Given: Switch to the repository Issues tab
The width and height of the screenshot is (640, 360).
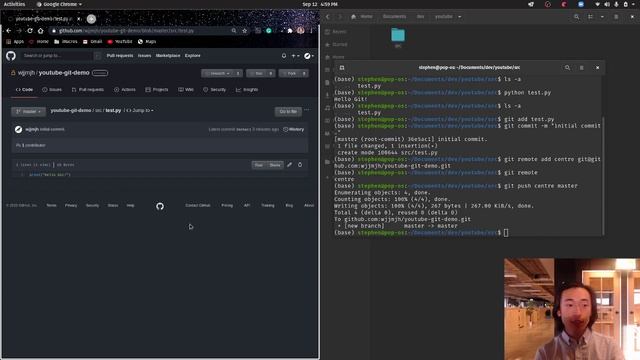Looking at the screenshot, I should [x=52, y=89].
